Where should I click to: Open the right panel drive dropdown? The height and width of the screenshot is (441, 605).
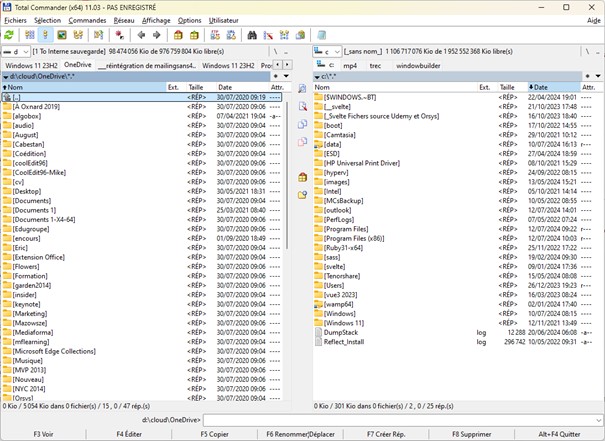click(329, 50)
